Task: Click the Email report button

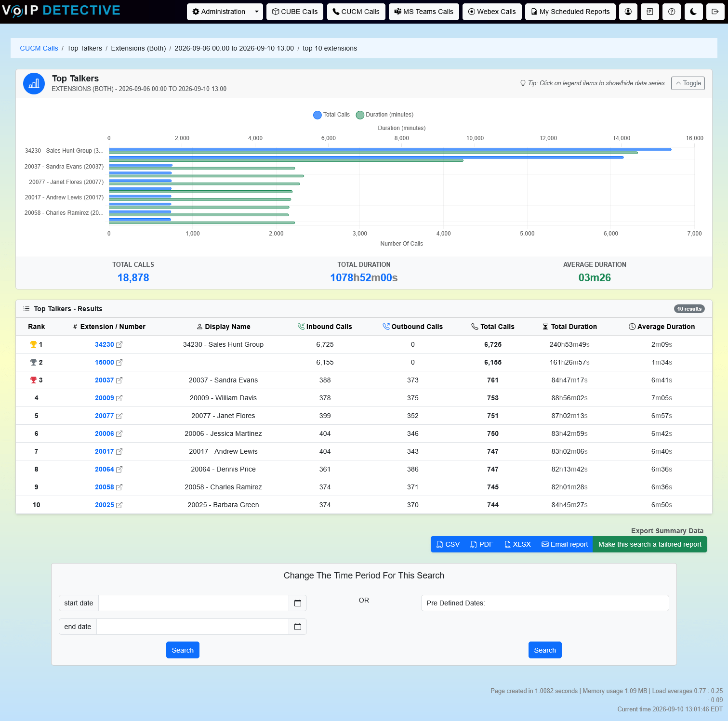Action: click(x=565, y=544)
